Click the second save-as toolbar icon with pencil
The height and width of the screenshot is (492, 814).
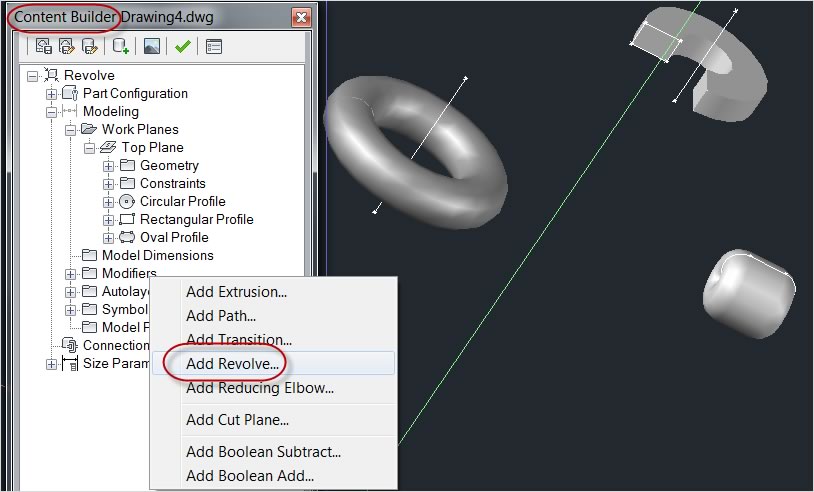point(67,46)
